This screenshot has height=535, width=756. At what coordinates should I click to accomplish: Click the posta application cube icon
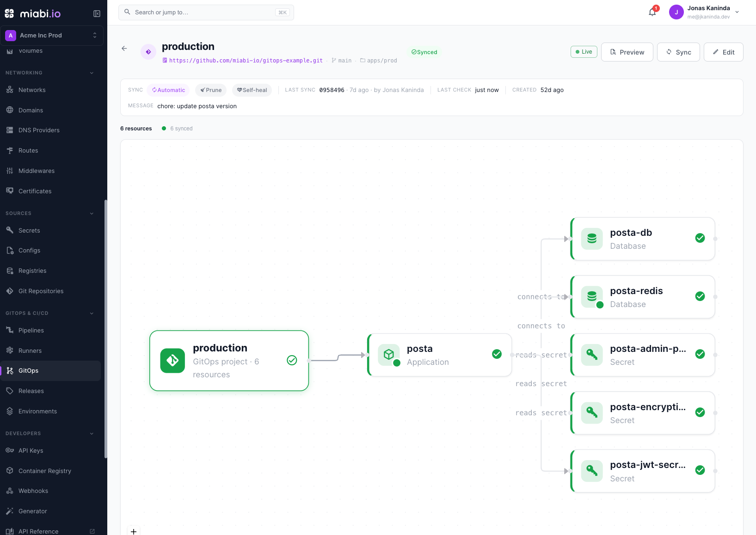[x=389, y=355]
